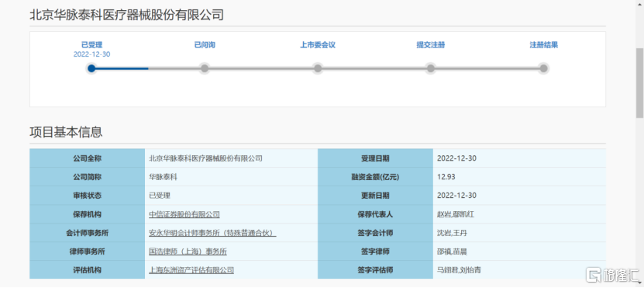Click the 评估机构 header cell
644x288 pixels.
point(87,270)
